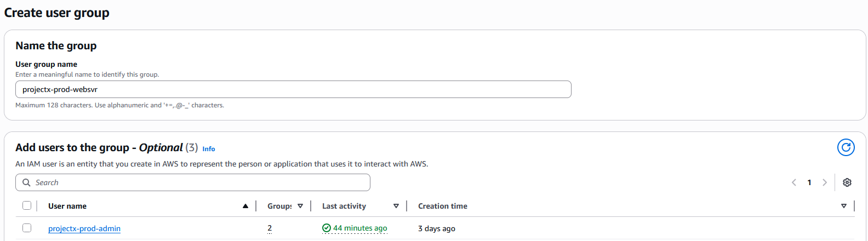Click the User name column header
868x241 pixels.
click(x=67, y=206)
